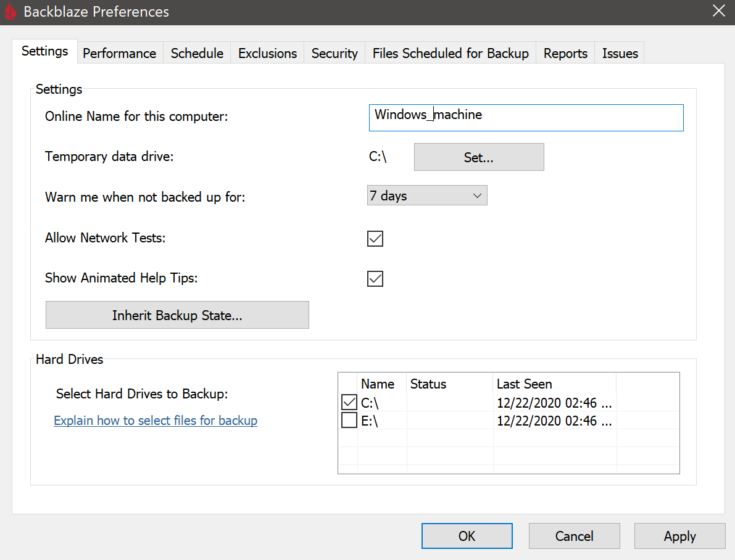The width and height of the screenshot is (735, 560).
Task: Open Explain how to select files link
Action: click(156, 421)
